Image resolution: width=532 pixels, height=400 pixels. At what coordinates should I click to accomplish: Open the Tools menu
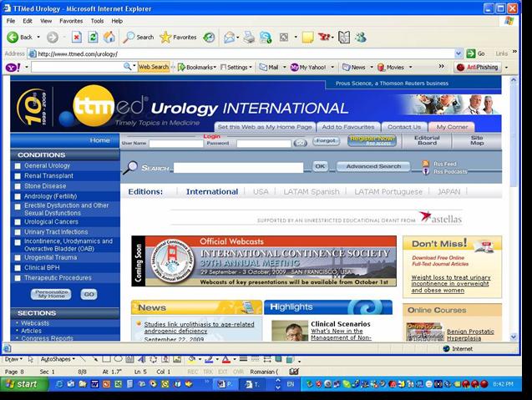(x=97, y=21)
